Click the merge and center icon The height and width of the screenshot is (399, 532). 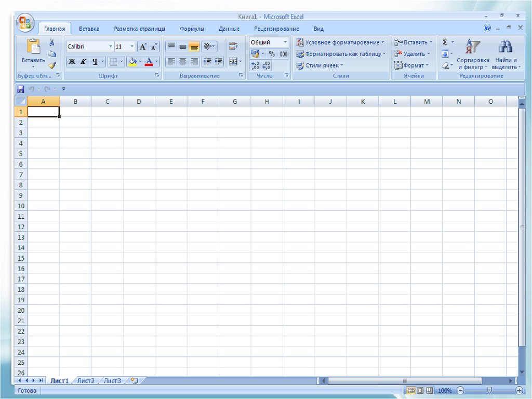coord(233,61)
